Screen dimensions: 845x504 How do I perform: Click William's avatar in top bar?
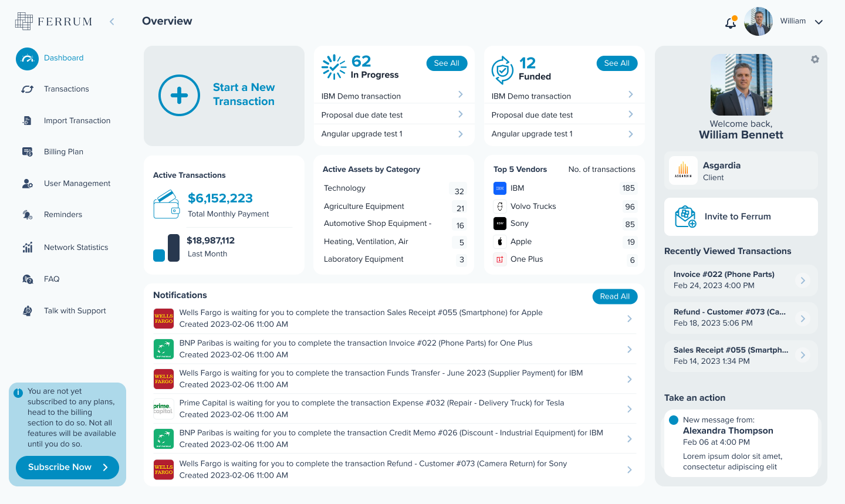[x=758, y=22]
